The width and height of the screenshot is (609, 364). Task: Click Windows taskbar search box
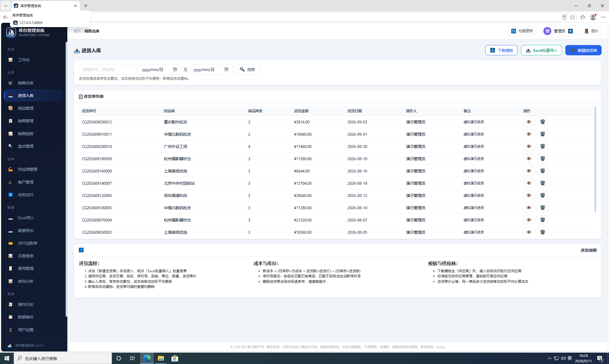[63, 358]
